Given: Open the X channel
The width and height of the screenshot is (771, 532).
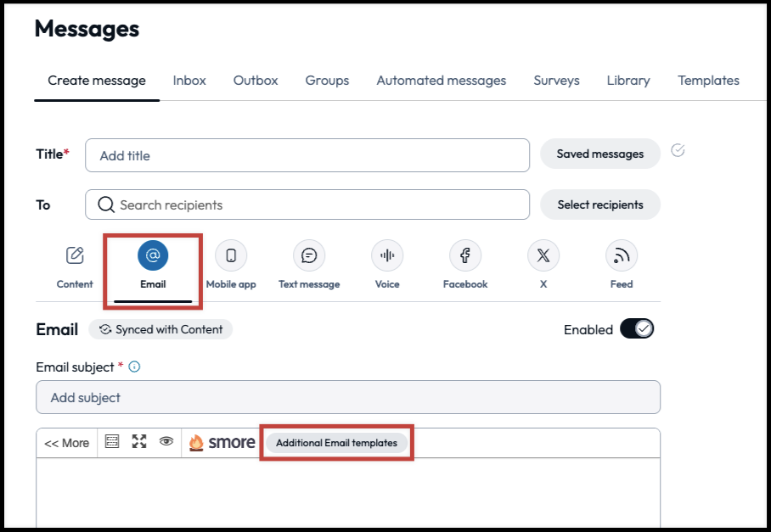Looking at the screenshot, I should [543, 255].
